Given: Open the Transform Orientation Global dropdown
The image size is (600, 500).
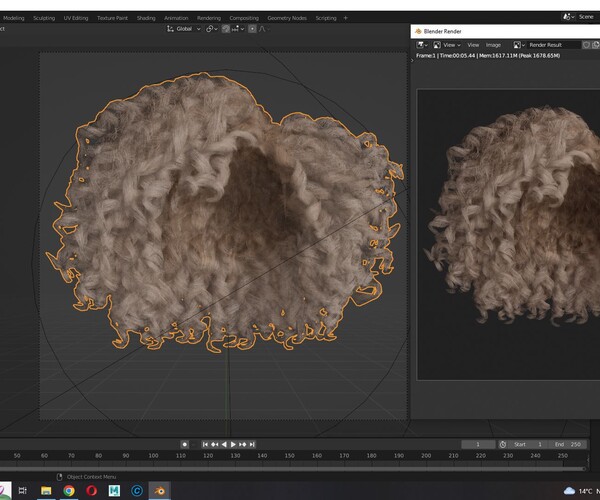Looking at the screenshot, I should [184, 29].
